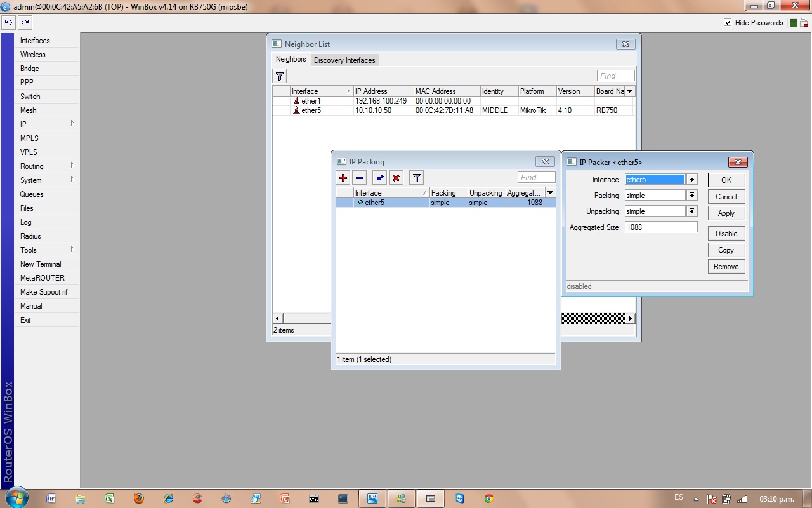The height and width of the screenshot is (508, 812).
Task: Click the redo arrow in WinBox toolbar
Action: 25,22
